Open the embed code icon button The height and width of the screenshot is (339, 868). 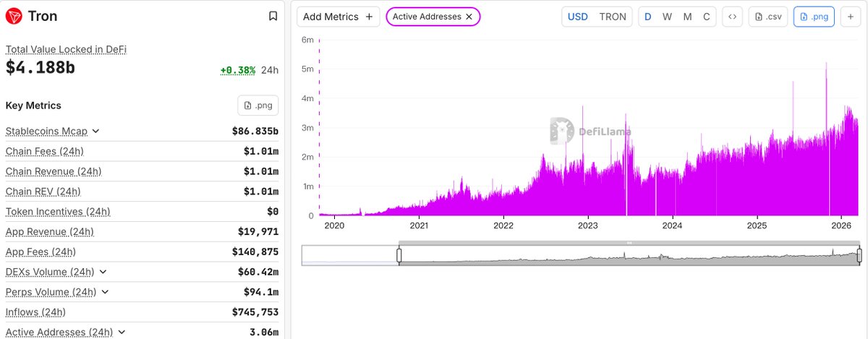[733, 17]
